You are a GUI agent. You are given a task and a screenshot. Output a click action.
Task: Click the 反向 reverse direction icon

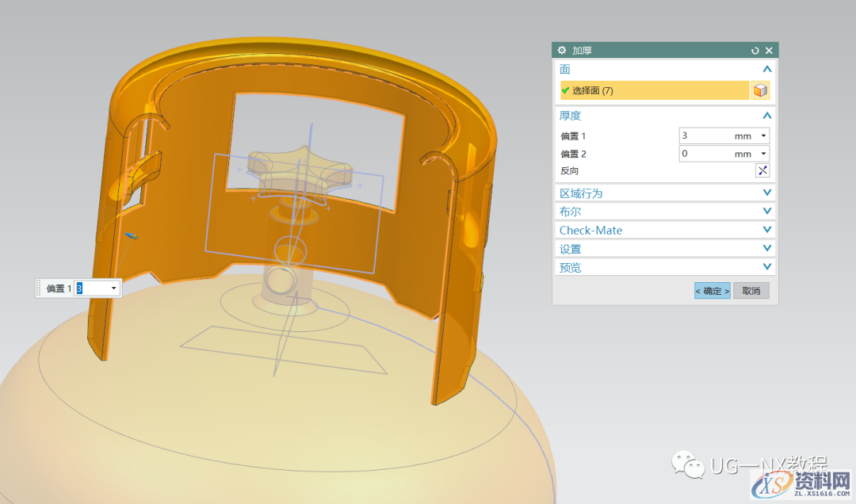762,171
